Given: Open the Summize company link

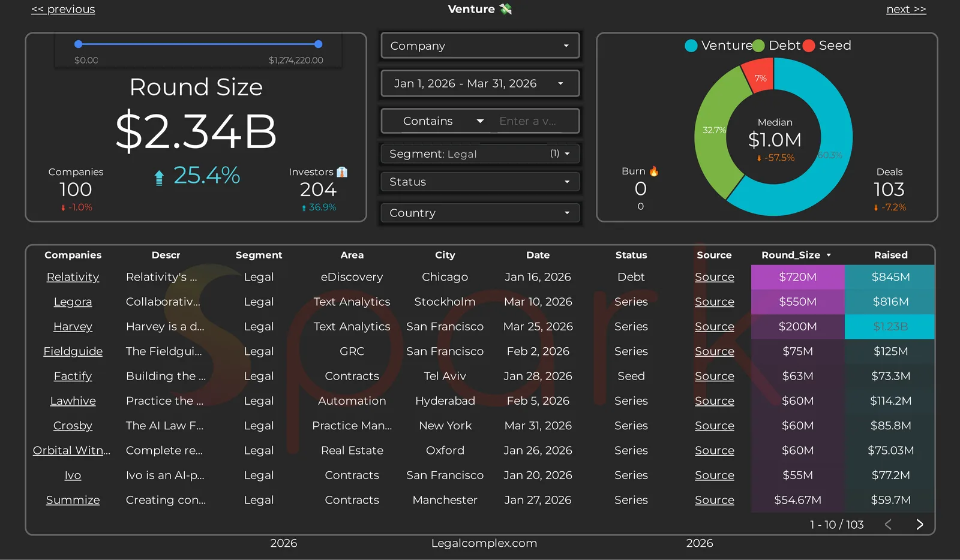Looking at the screenshot, I should coord(73,500).
